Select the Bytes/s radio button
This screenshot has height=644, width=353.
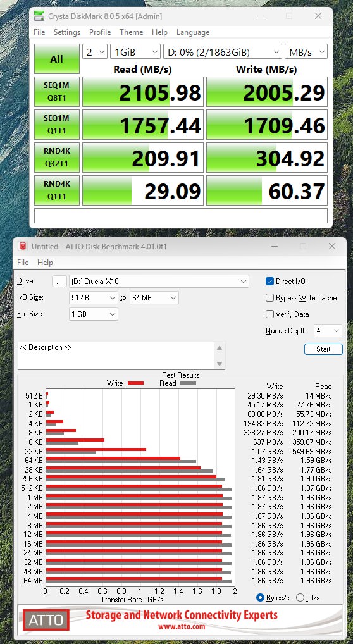[260, 598]
